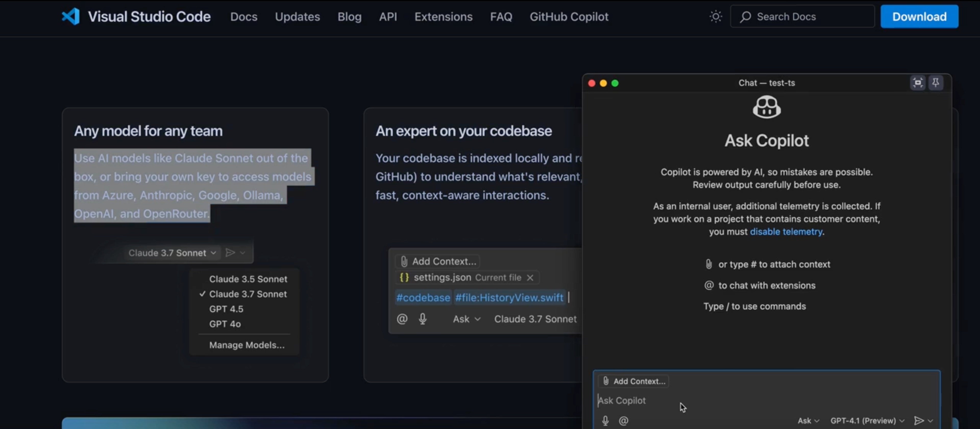This screenshot has width=980, height=429.
Task: Expand the chevron next to Chat window send button
Action: click(x=930, y=421)
